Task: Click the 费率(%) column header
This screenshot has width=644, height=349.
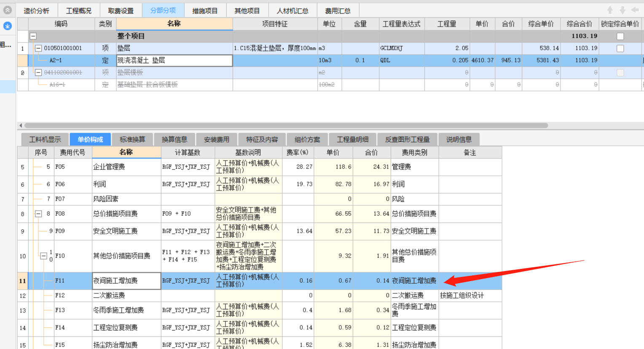Action: (x=298, y=153)
